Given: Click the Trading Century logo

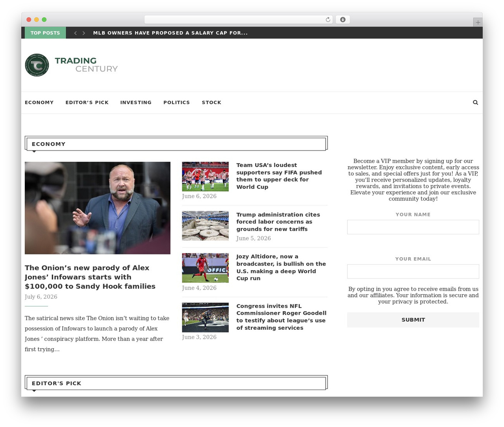Looking at the screenshot, I should pos(71,65).
